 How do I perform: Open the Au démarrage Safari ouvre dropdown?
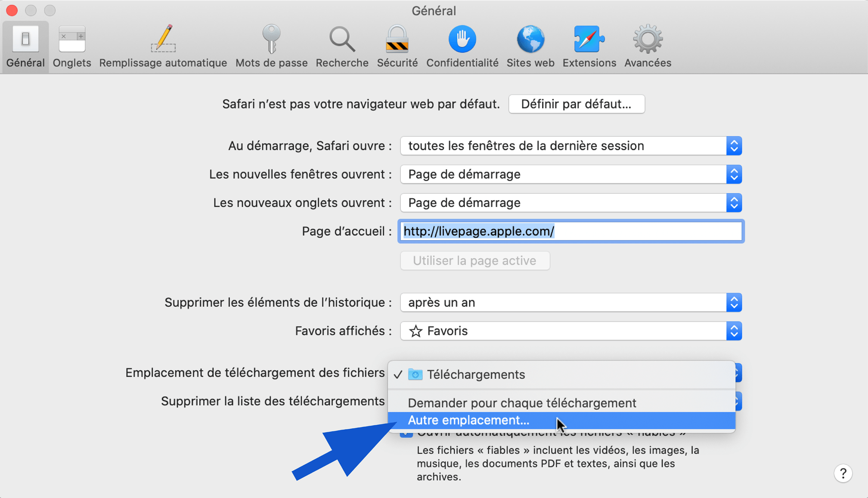click(x=571, y=146)
